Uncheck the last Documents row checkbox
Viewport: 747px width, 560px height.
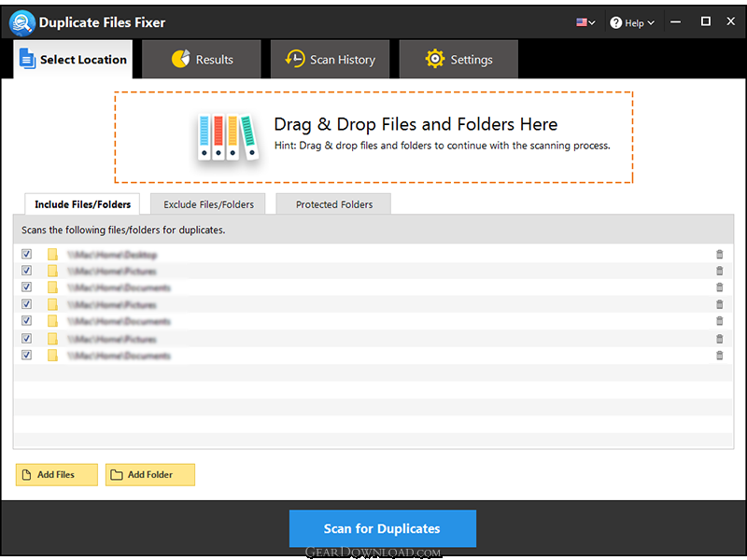pyautogui.click(x=27, y=356)
